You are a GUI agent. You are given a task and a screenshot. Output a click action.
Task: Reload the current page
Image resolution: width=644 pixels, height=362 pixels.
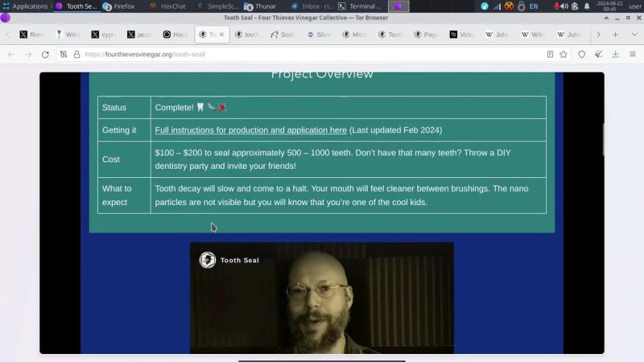(45, 54)
